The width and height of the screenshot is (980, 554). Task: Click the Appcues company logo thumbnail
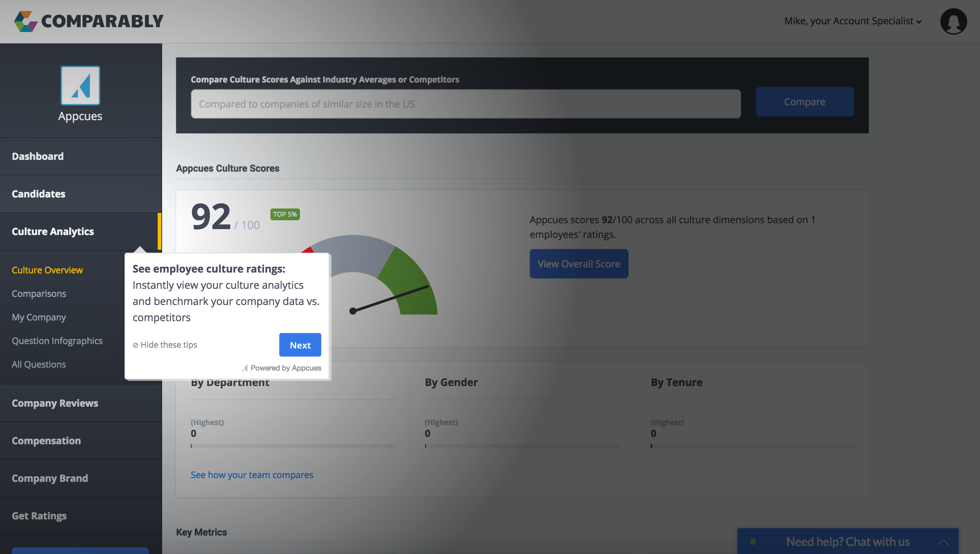pos(80,85)
